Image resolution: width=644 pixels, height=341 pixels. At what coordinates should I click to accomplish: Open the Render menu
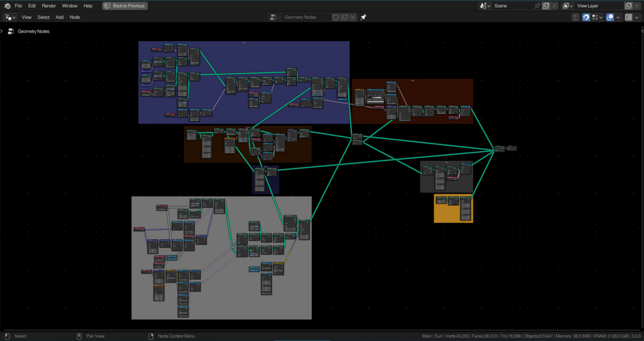(x=49, y=6)
